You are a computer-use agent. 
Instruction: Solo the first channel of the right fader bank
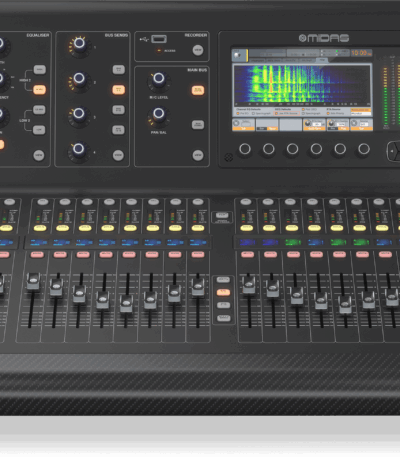click(x=247, y=228)
